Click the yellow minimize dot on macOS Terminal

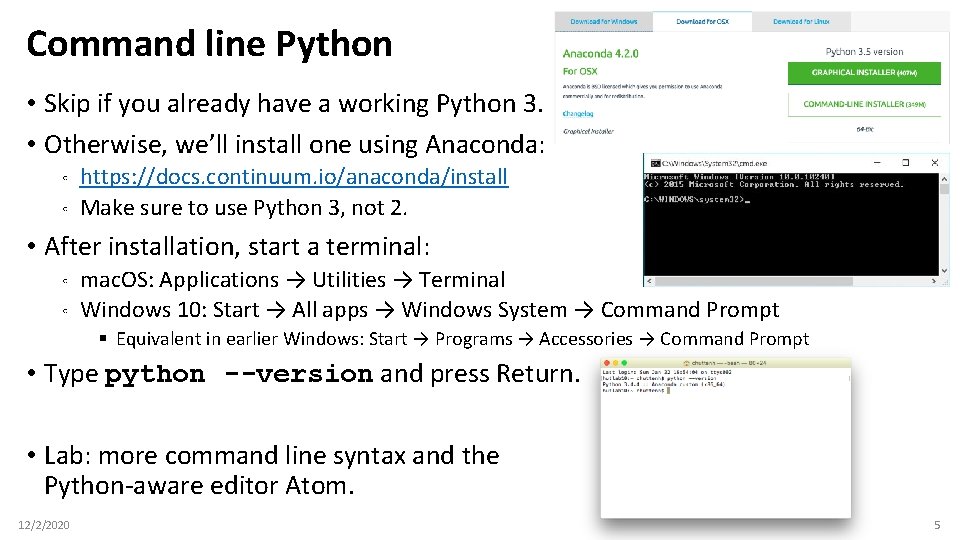(615, 363)
